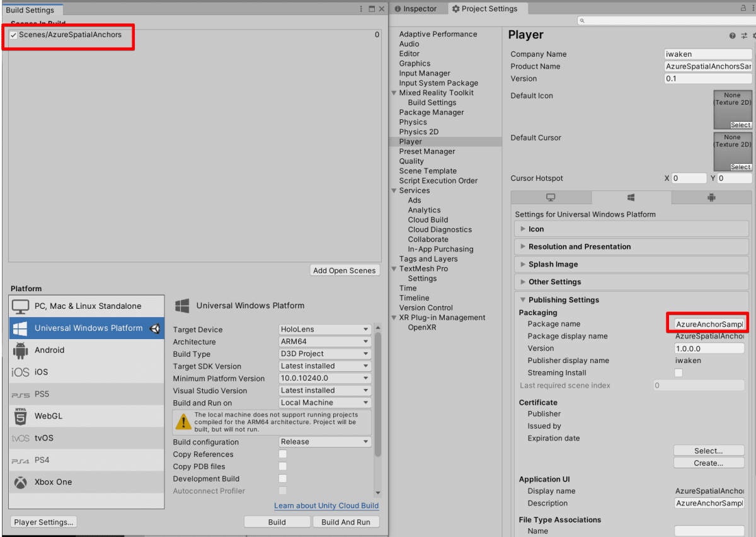The width and height of the screenshot is (756, 537).
Task: Open Build Type dropdown
Action: point(325,354)
